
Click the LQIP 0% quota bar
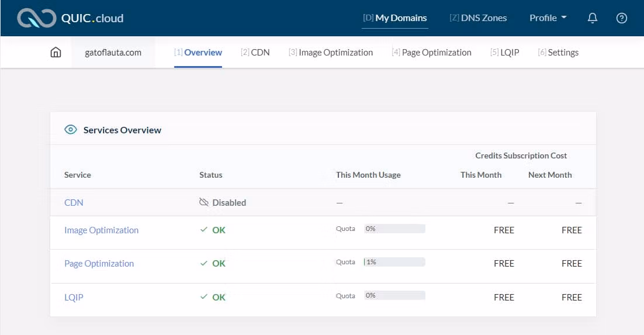(x=394, y=295)
